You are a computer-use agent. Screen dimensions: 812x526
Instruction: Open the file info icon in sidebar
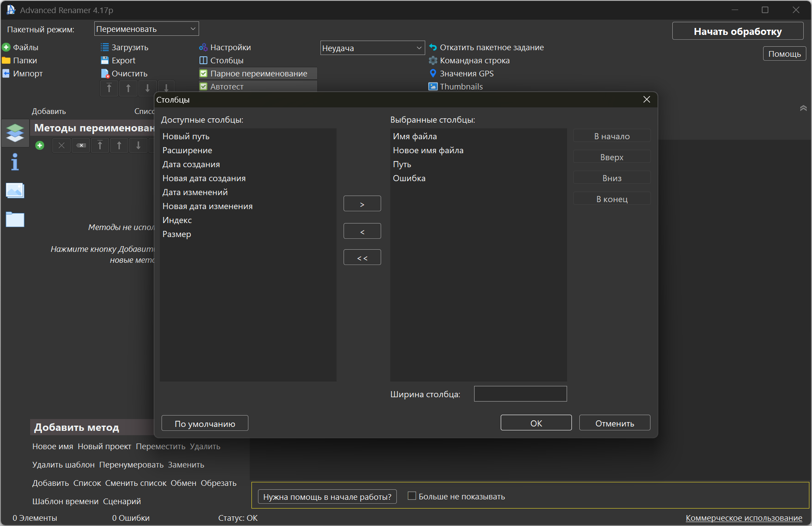coord(15,162)
